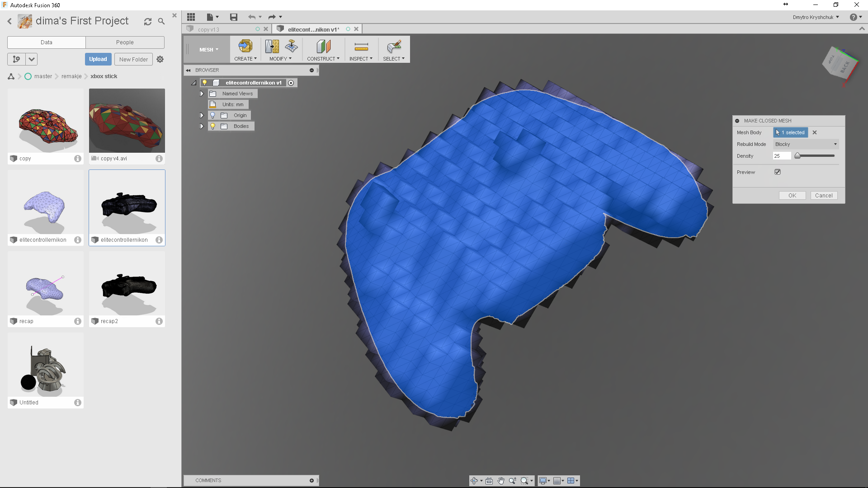
Task: Open the CONSTRUCT menu
Action: (323, 59)
